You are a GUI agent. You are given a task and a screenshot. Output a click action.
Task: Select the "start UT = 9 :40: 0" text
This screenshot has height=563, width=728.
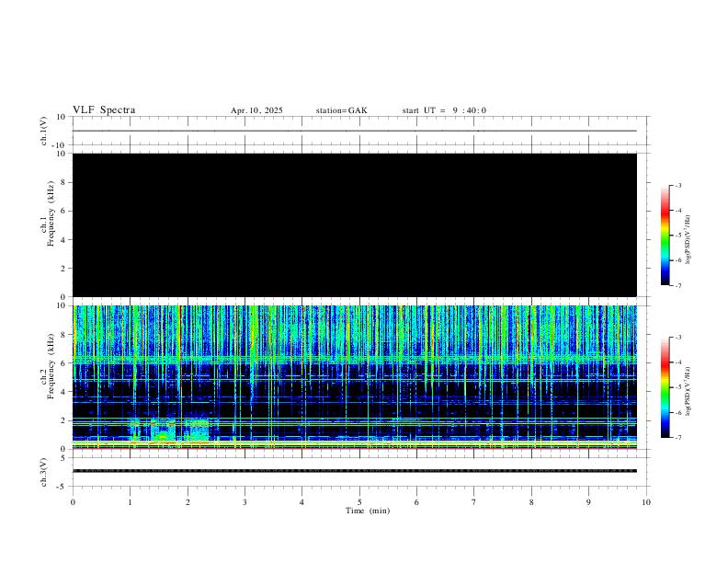click(444, 110)
